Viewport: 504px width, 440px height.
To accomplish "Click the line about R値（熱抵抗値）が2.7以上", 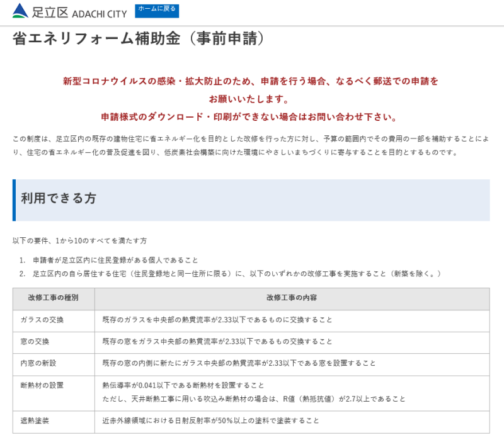I will tap(254, 399).
